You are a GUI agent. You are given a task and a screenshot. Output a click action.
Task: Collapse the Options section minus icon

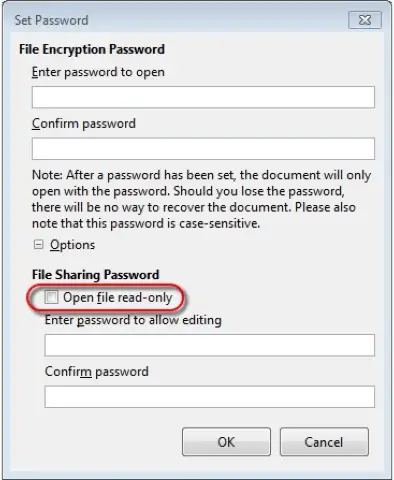click(39, 245)
